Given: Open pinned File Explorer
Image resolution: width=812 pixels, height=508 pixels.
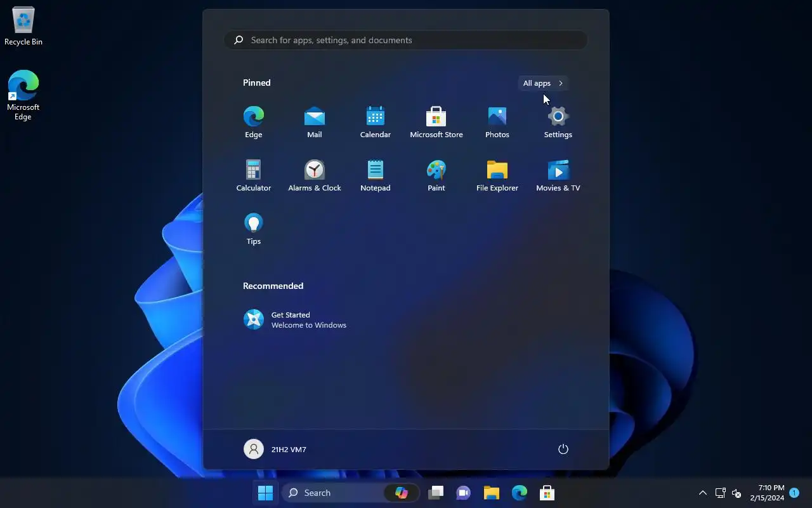Looking at the screenshot, I should click(x=497, y=176).
